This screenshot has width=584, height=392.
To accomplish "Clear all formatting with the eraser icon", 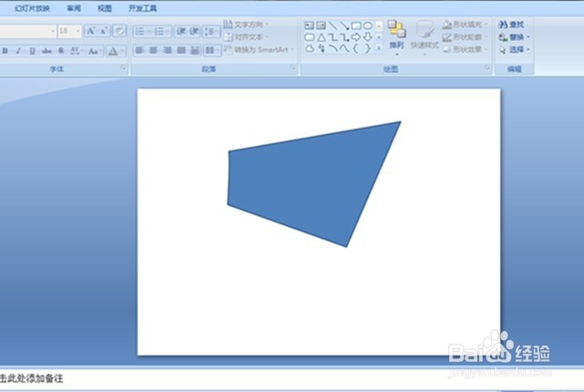I will [x=120, y=31].
